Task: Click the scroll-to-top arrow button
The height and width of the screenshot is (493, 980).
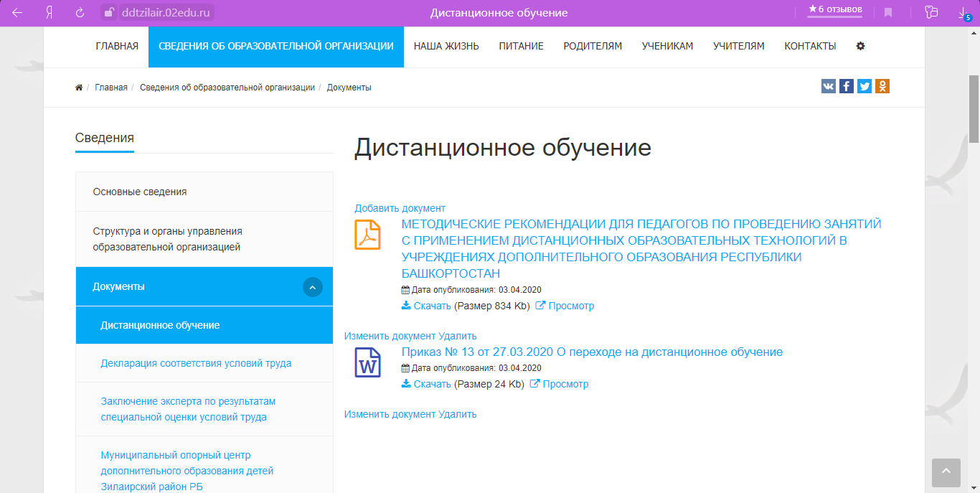Action: [x=946, y=472]
